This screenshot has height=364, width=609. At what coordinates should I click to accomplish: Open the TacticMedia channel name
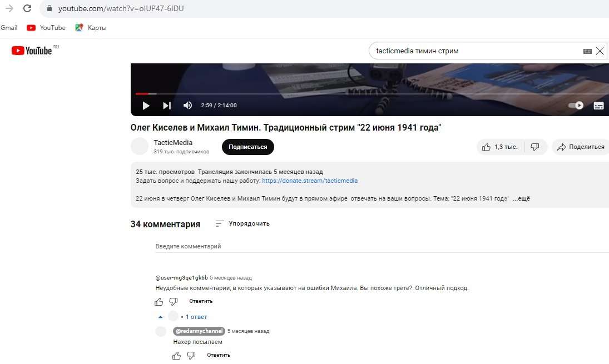173,142
